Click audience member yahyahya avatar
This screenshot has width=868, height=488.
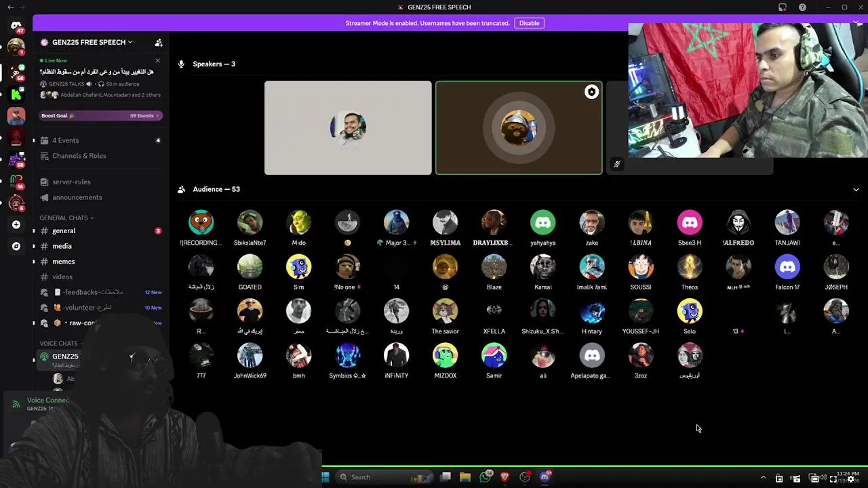[543, 222]
